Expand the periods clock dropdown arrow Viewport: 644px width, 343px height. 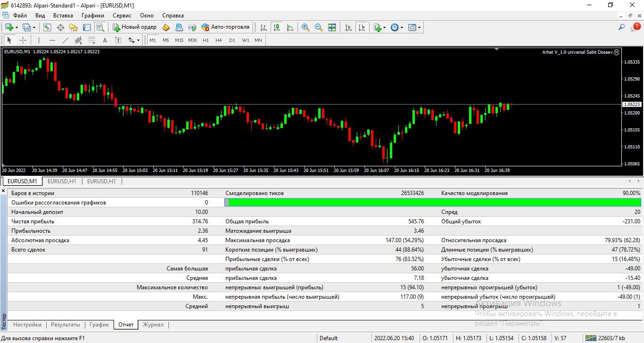point(402,27)
